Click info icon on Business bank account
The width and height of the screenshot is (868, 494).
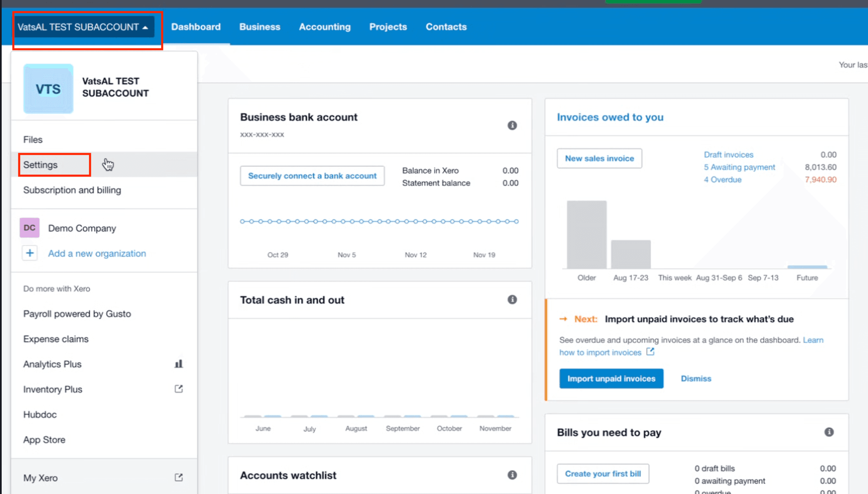(512, 126)
